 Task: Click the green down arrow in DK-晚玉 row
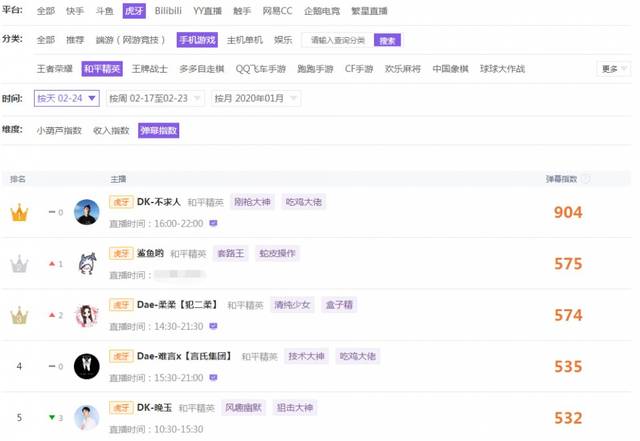click(52, 417)
